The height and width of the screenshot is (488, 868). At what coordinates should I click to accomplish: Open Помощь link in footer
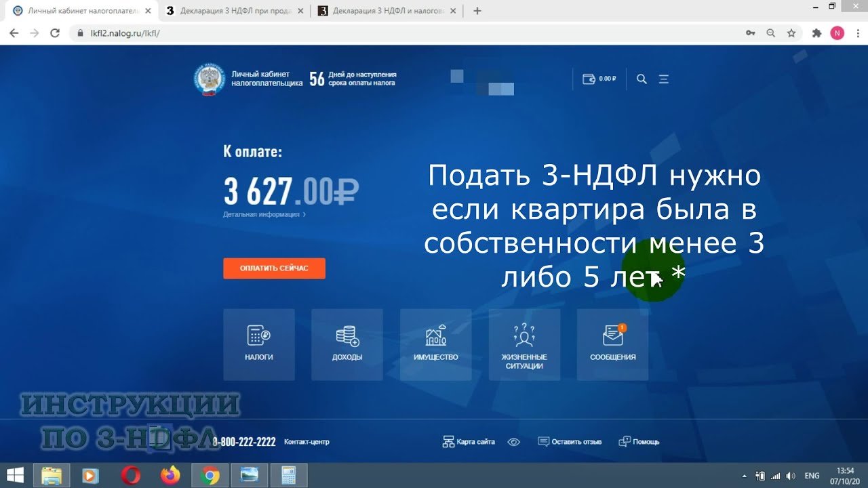639,442
